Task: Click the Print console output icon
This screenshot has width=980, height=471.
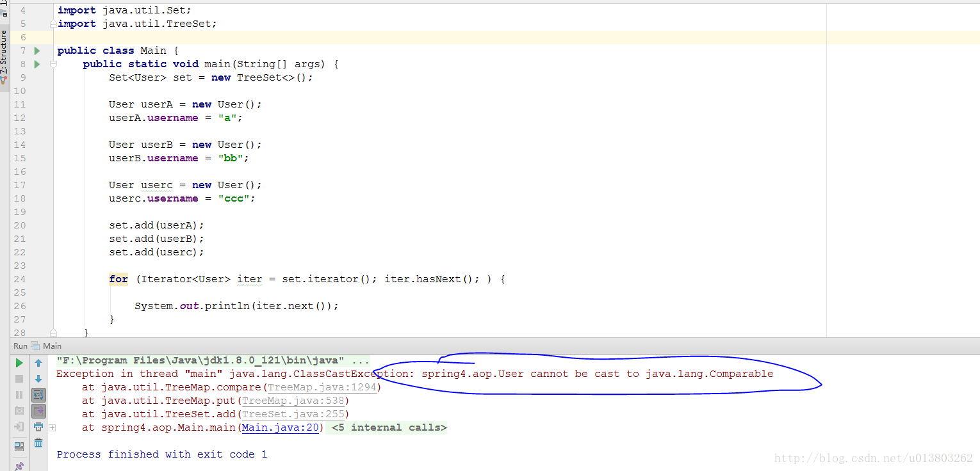Action: (38, 427)
